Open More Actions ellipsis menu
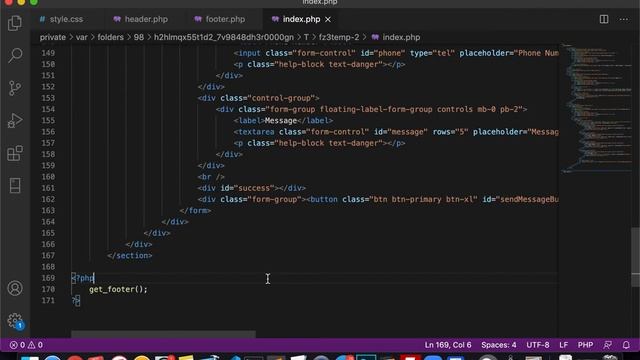This screenshot has height=360, width=640. pyautogui.click(x=624, y=19)
